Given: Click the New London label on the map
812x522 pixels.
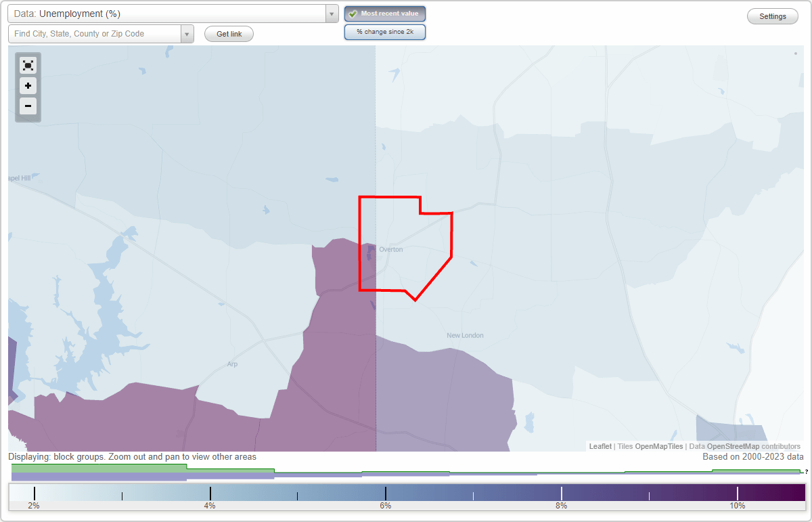Looking at the screenshot, I should point(465,335).
